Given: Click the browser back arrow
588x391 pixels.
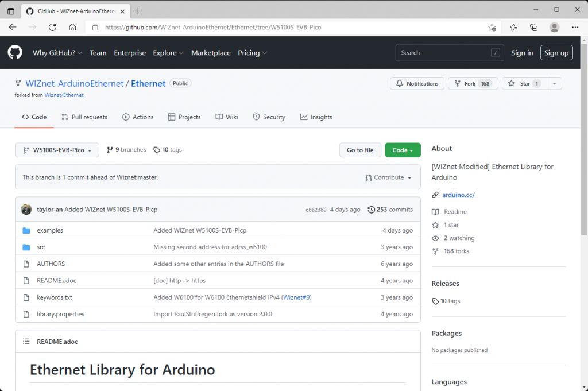Looking at the screenshot, I should 13,27.
